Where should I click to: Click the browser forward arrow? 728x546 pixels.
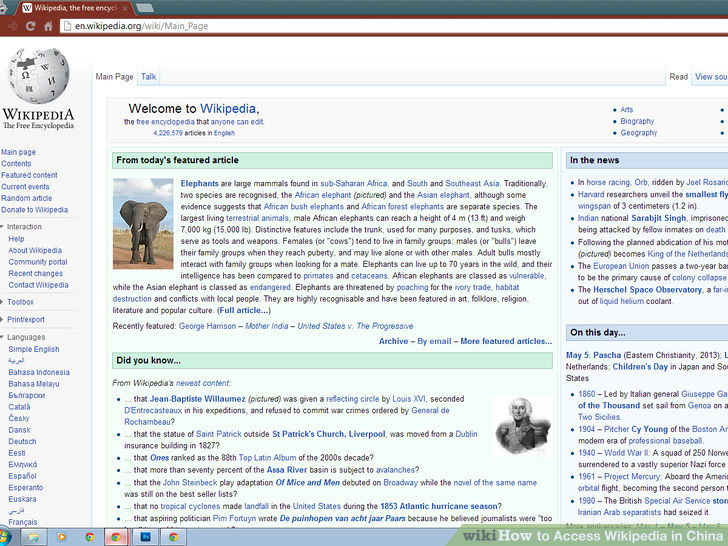point(13,26)
